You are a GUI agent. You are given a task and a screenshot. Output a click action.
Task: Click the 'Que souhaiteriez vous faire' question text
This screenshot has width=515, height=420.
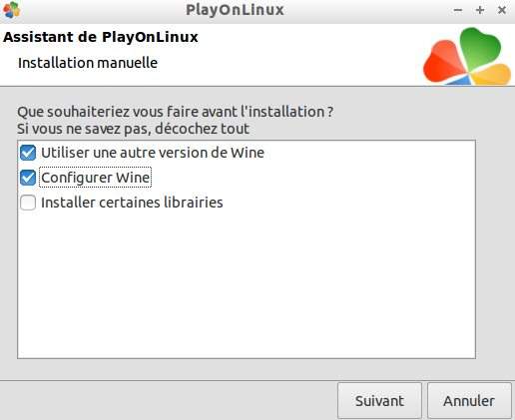tap(176, 112)
